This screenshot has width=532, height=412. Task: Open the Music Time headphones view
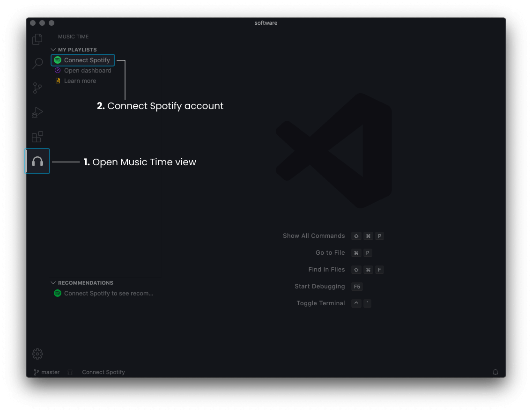pos(37,161)
